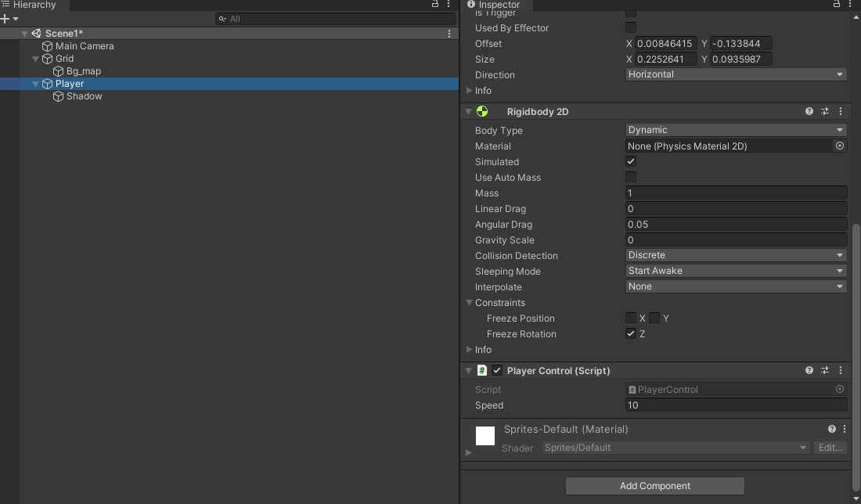Open the Inspector panel three-dot options menu
The width and height of the screenshot is (861, 504).
click(849, 4)
